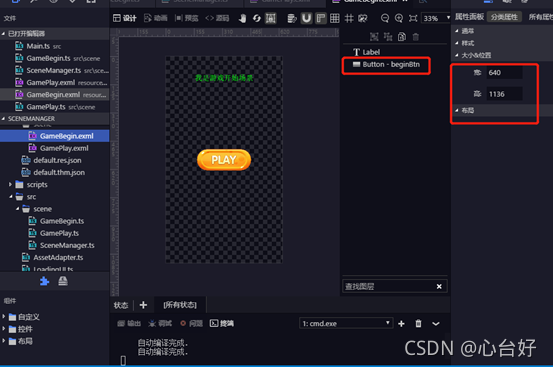Toggle the ruler display icon
Viewport: 553px width, 367px height.
click(321, 18)
